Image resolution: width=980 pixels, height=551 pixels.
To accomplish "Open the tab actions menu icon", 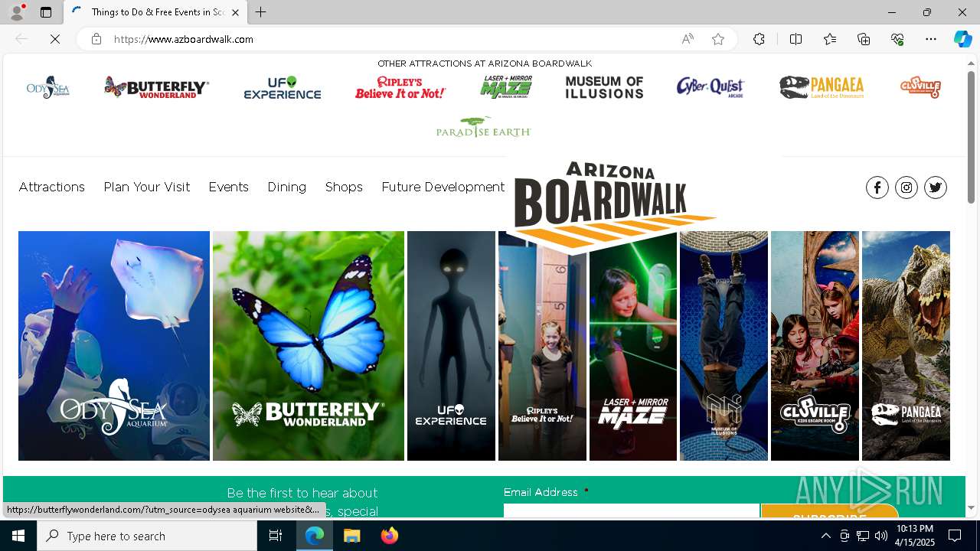I will 46,12.
